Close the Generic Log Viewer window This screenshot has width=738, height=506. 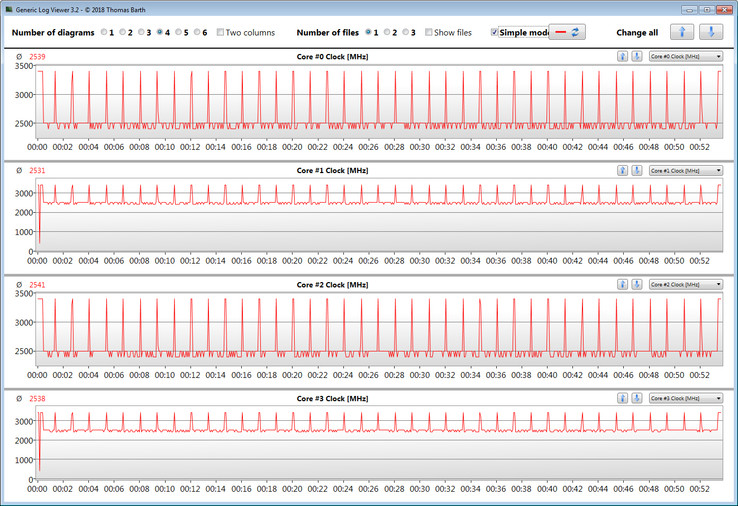pyautogui.click(x=724, y=9)
